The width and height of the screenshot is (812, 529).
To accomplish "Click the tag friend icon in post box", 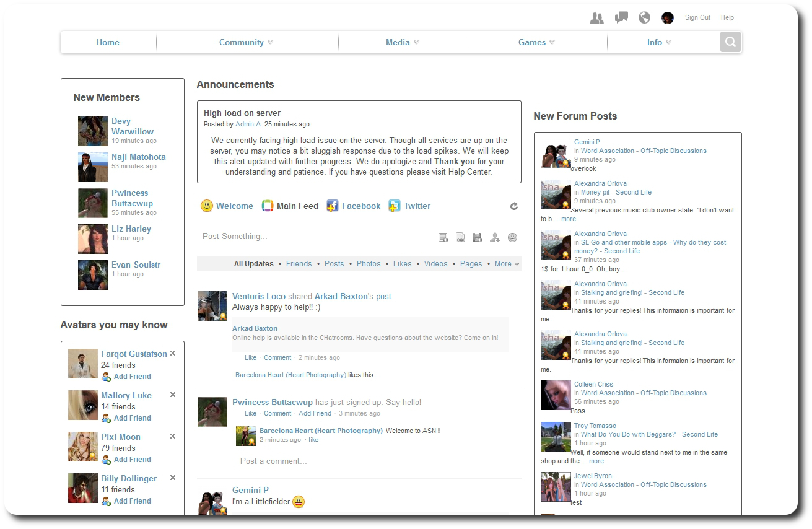I will click(x=494, y=237).
